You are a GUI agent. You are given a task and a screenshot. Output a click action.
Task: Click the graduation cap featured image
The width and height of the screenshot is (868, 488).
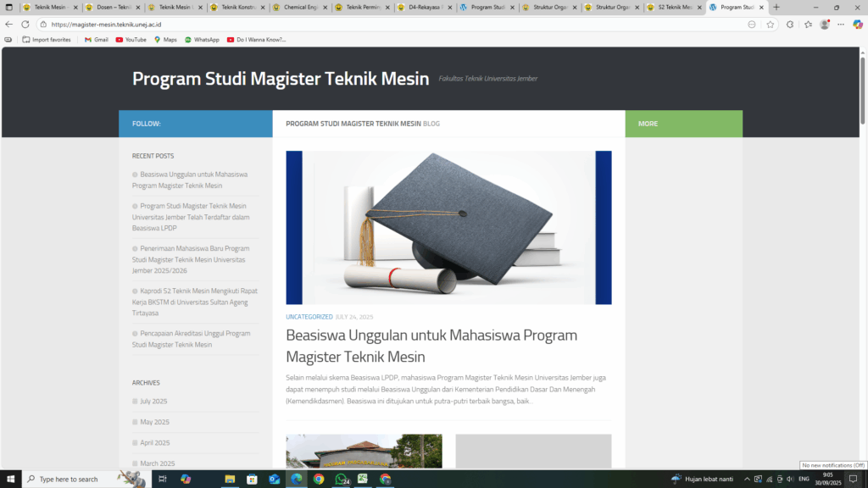coord(448,227)
